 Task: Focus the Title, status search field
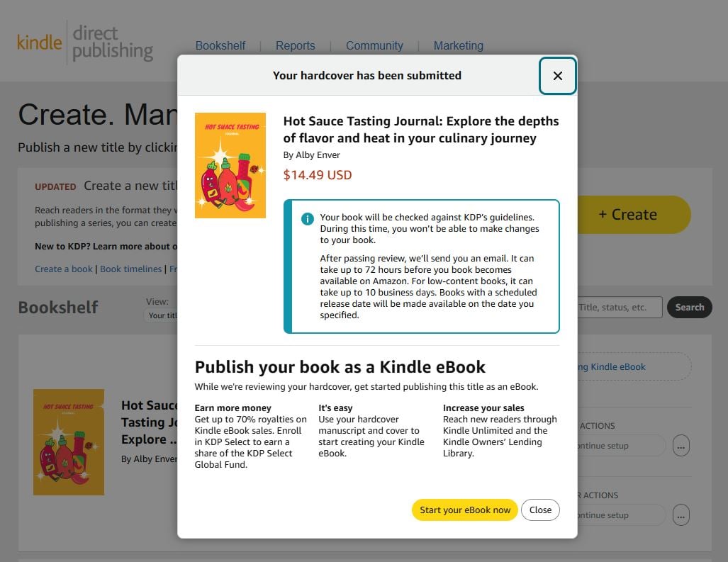coord(620,308)
